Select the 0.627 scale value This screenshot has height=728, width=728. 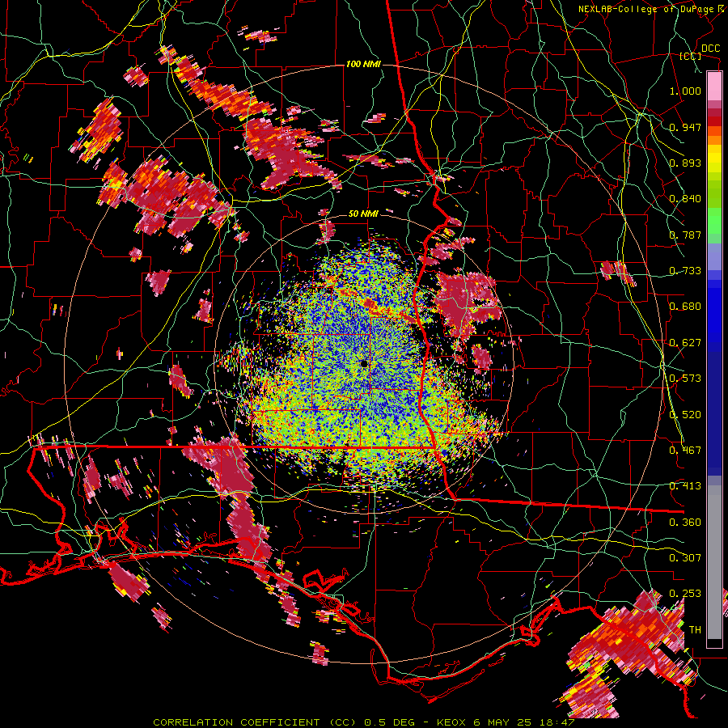pyautogui.click(x=685, y=342)
